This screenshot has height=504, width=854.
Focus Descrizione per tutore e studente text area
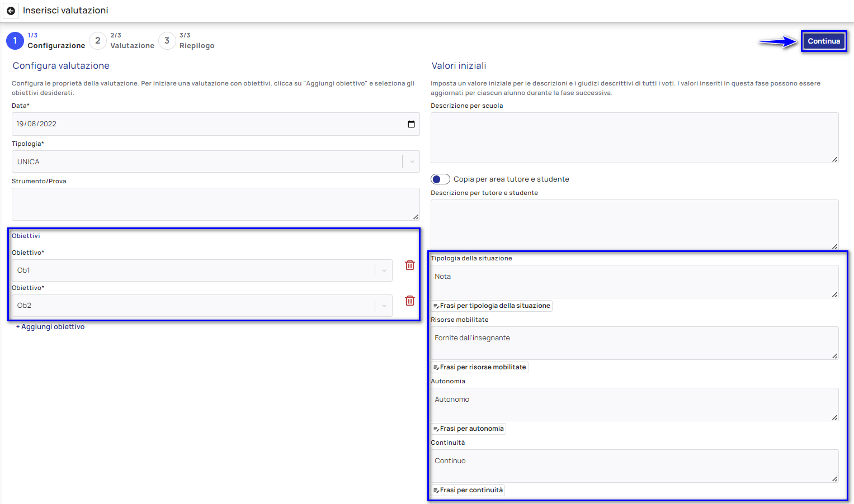pyautogui.click(x=635, y=224)
